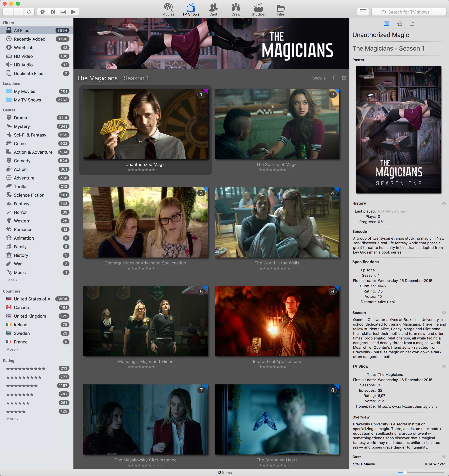Open the season gear options menu

tap(344, 78)
